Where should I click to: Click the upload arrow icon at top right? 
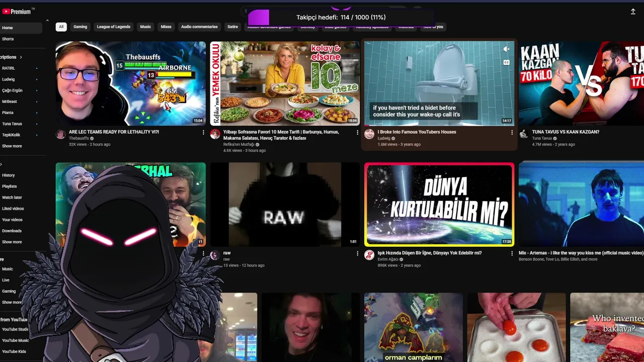(633, 11)
